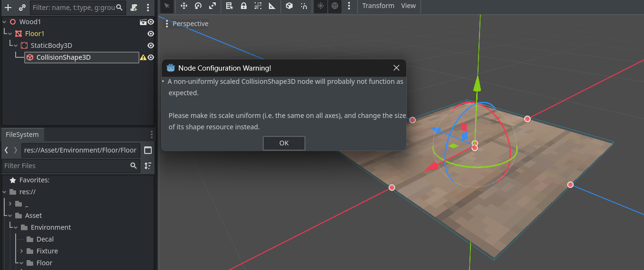Open the Transform menu
The height and width of the screenshot is (270, 644).
point(378,6)
